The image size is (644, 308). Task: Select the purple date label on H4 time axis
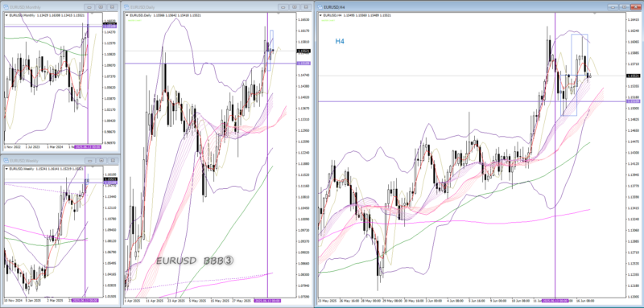click(555, 301)
